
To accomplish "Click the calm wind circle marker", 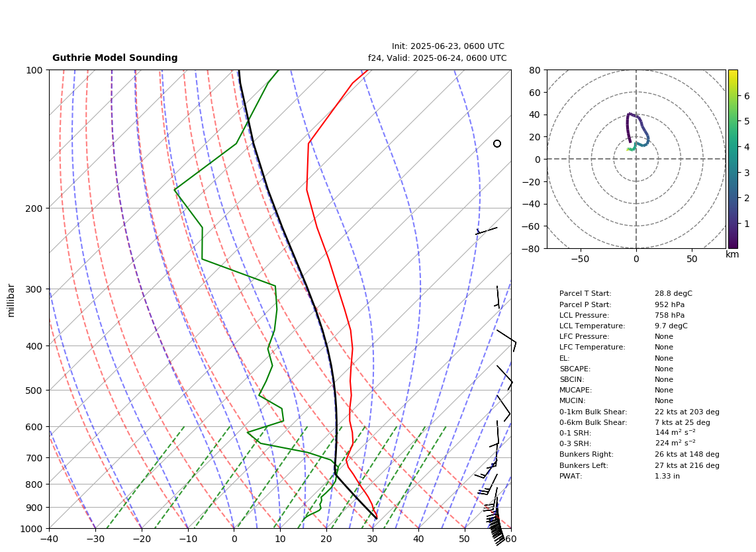I will point(497,144).
